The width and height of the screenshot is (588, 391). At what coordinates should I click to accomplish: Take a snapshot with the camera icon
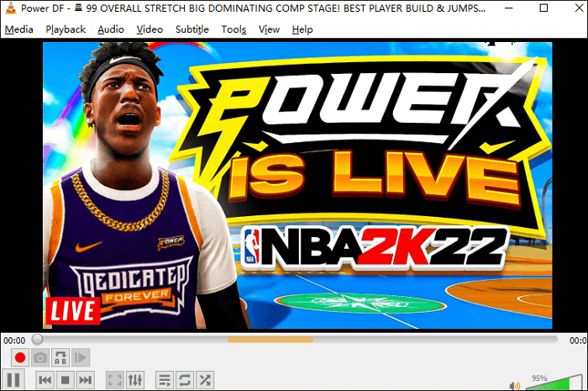click(x=40, y=357)
